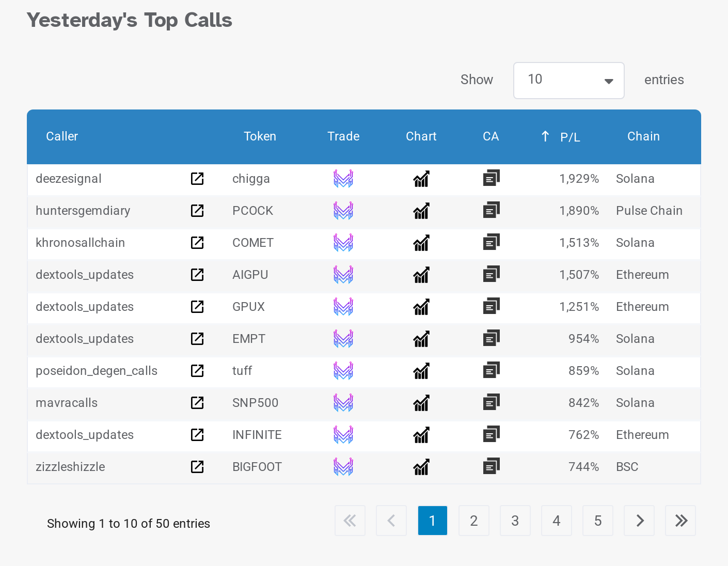This screenshot has width=728, height=566.
Task: Expand the Show entries dropdown
Action: coord(568,81)
